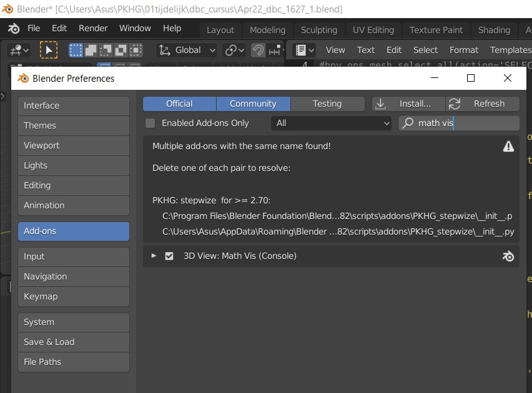
Task: Open the All add-on category dropdown
Action: pos(331,123)
